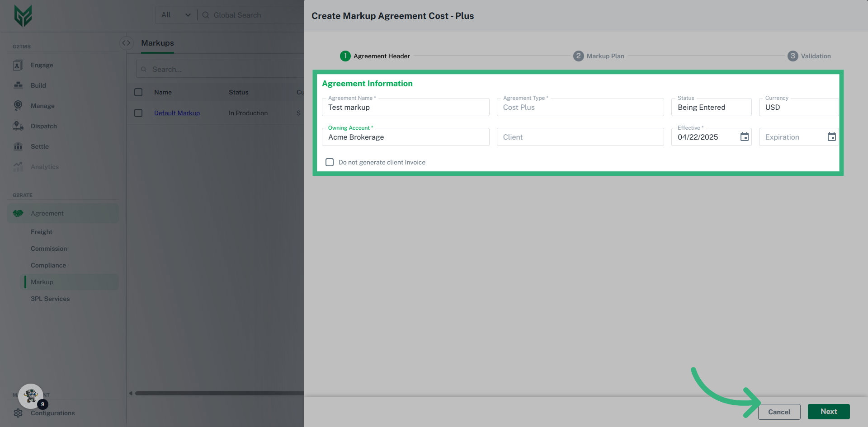Image resolution: width=868 pixels, height=427 pixels.
Task: Open the Expiration date calendar picker
Action: [x=832, y=136]
